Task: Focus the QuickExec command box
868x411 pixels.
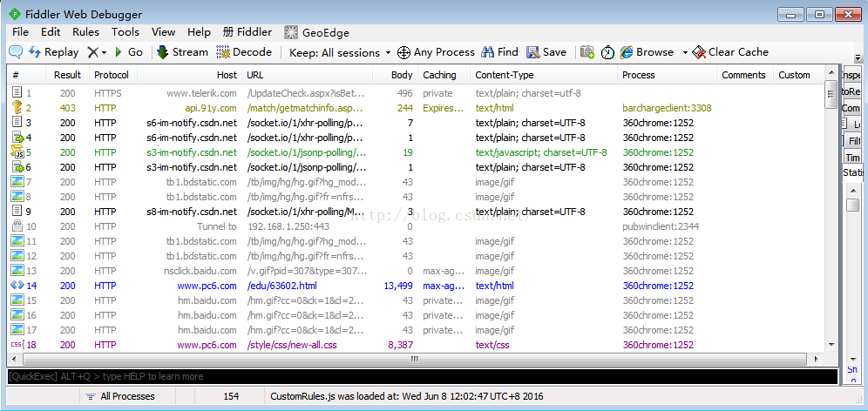Action: [x=422, y=377]
